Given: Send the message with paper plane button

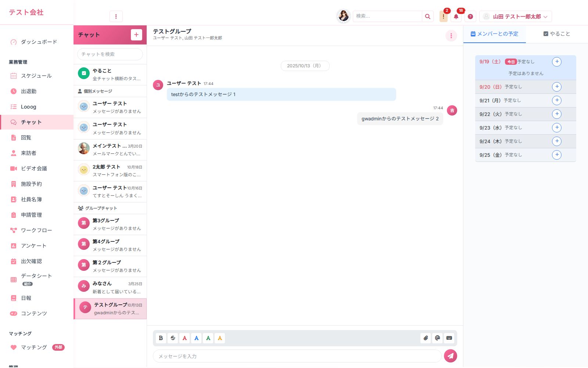Looking at the screenshot, I should [451, 356].
